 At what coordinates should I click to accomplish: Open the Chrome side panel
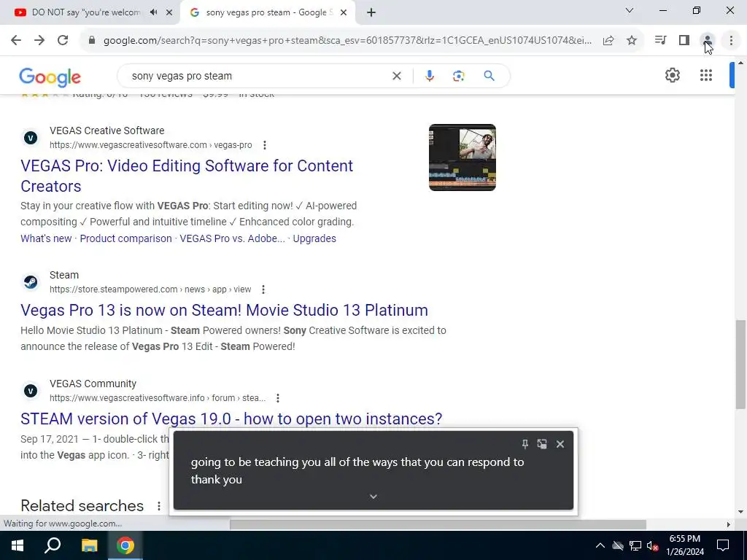coord(684,41)
